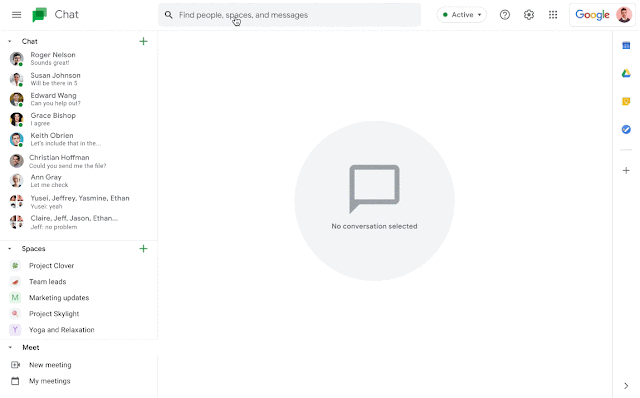Click the Chat product title text
The width and height of the screenshot is (640, 398).
[67, 15]
